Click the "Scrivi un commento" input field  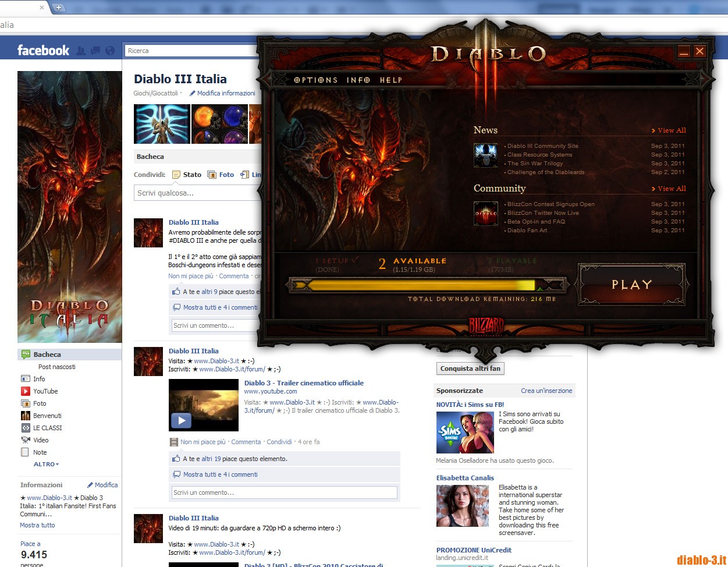[283, 492]
